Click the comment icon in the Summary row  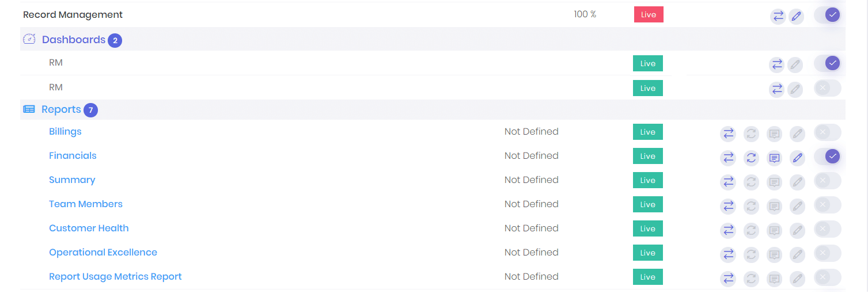point(775,181)
